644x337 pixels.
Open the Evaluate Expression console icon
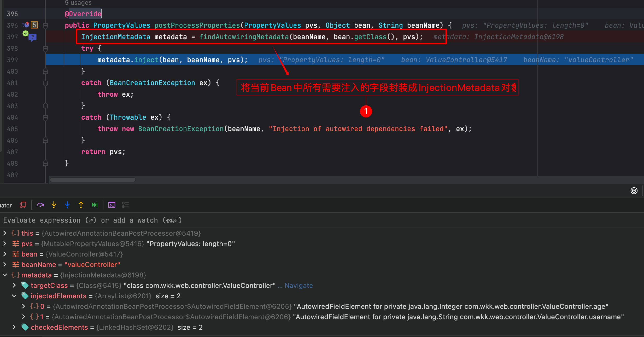112,205
